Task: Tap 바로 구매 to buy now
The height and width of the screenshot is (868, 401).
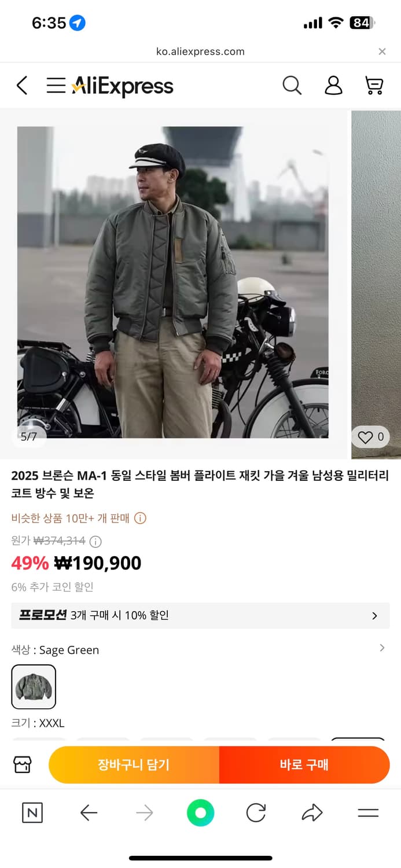Action: click(x=305, y=764)
